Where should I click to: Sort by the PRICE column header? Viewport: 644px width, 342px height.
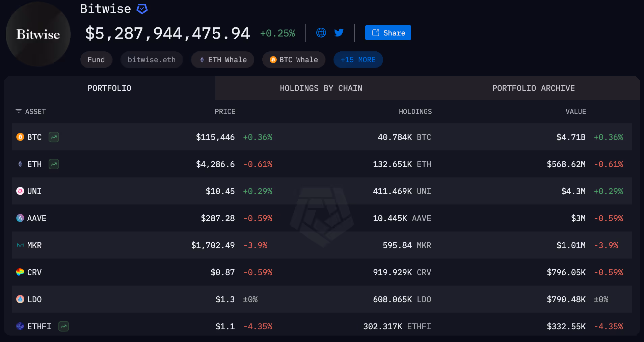tap(225, 112)
